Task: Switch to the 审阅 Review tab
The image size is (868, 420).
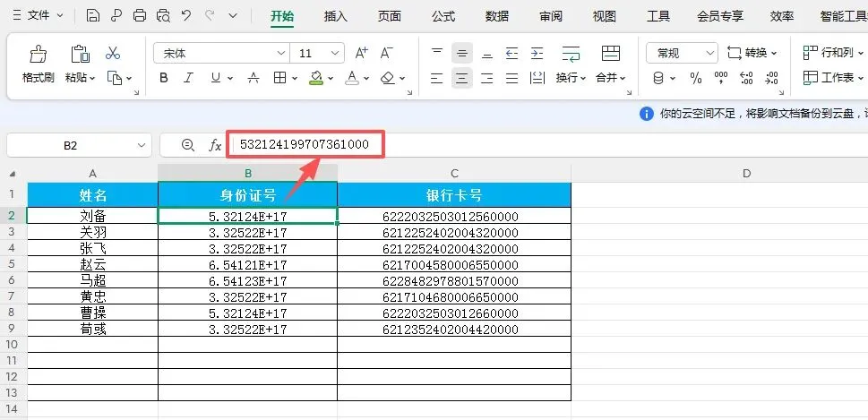Action: coord(551,16)
